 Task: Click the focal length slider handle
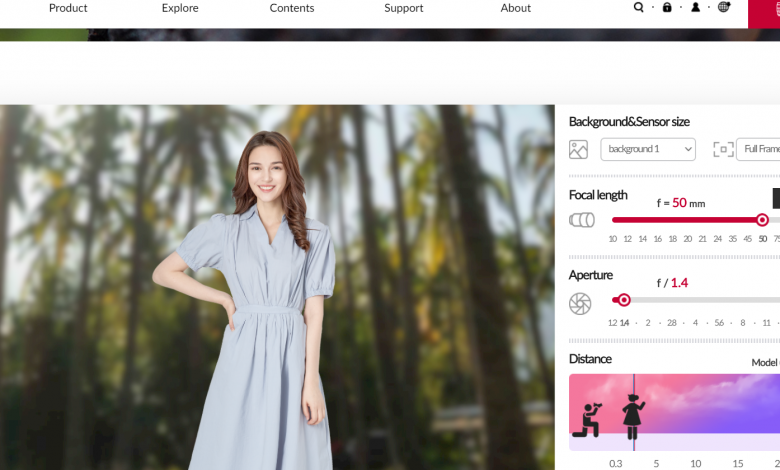762,220
